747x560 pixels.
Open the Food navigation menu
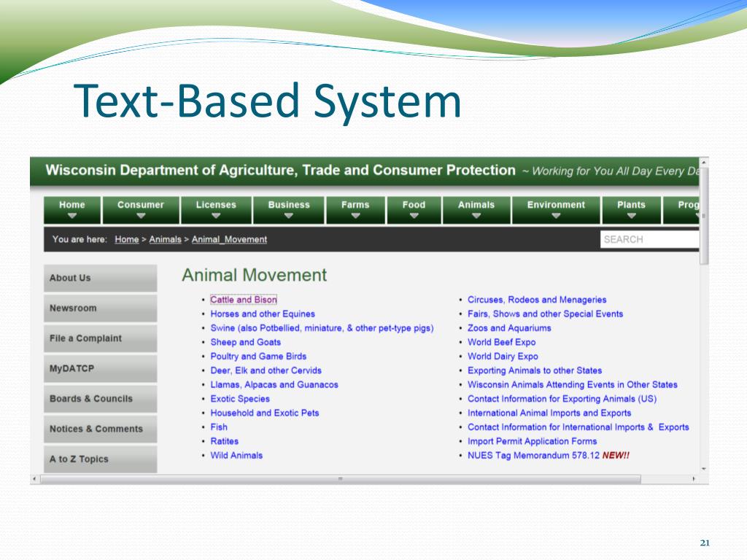(414, 210)
